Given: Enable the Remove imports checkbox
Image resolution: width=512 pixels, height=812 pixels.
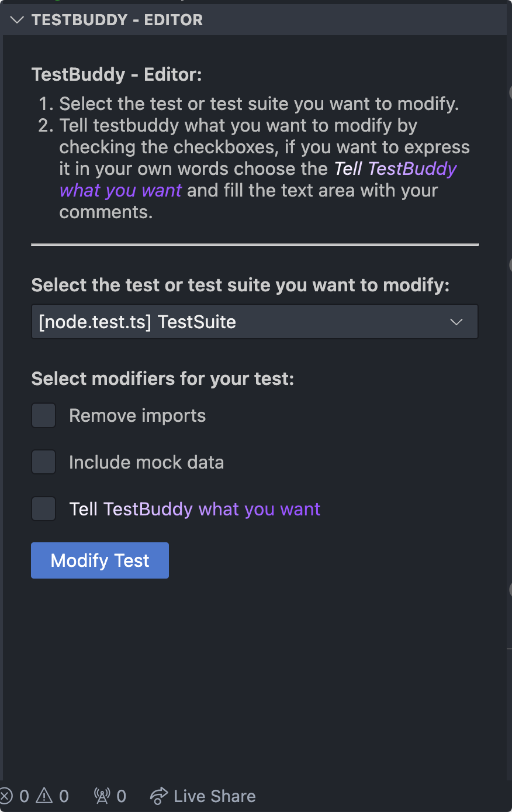Looking at the screenshot, I should [x=44, y=415].
